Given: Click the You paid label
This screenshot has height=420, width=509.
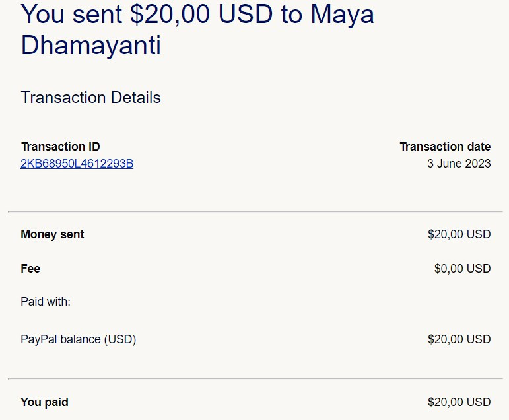Looking at the screenshot, I should 44,402.
